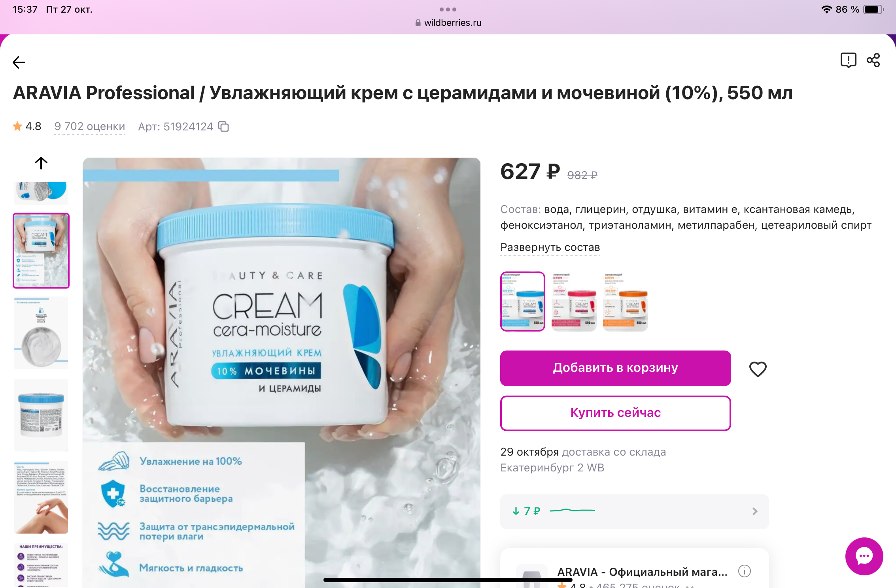Click Добавить в корзину button
The height and width of the screenshot is (588, 896).
[615, 368]
